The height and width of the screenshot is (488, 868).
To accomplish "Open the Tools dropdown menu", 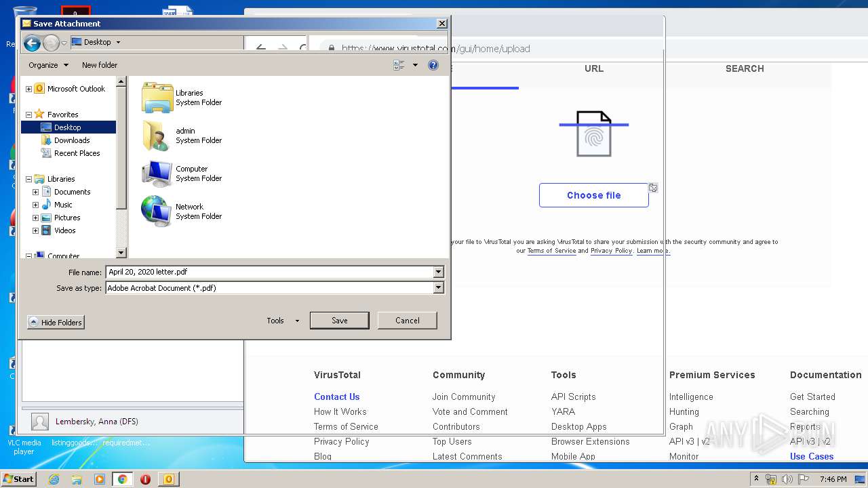I will tap(283, 321).
